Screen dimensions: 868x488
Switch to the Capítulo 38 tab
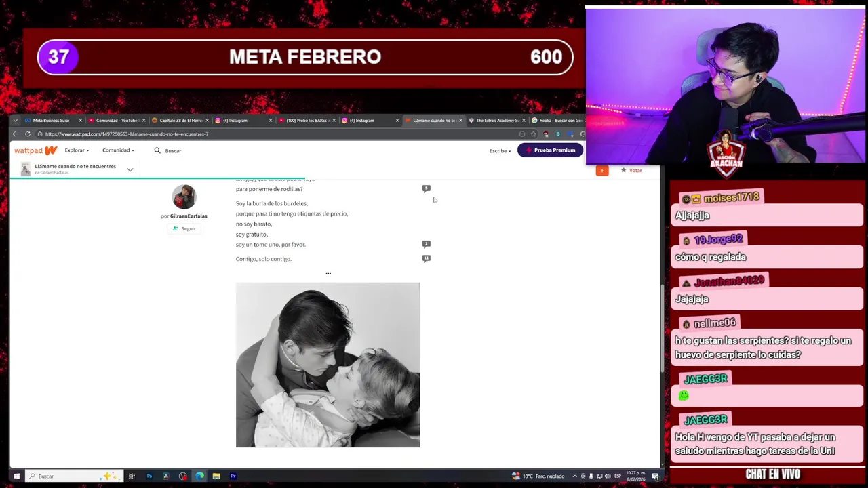pos(180,120)
